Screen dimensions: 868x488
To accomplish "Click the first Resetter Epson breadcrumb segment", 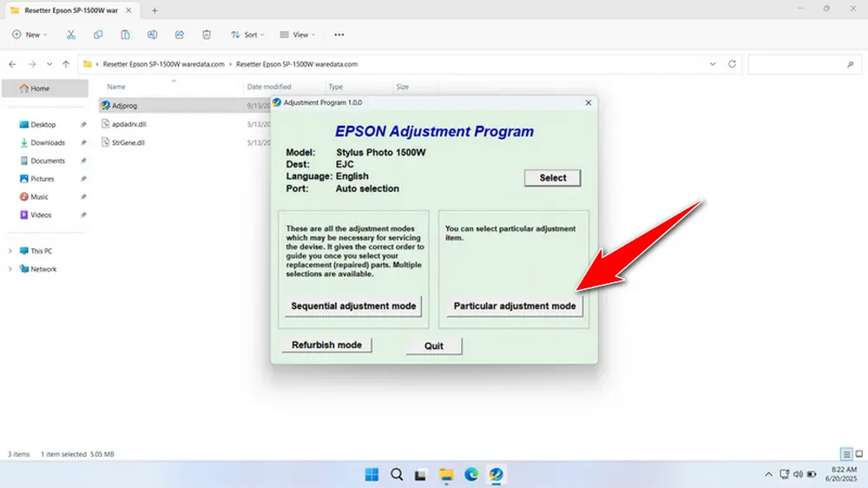I will 163,64.
